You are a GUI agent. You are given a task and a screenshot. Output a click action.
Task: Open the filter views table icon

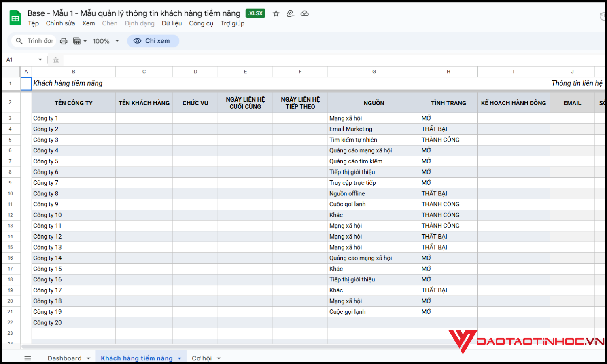click(77, 41)
